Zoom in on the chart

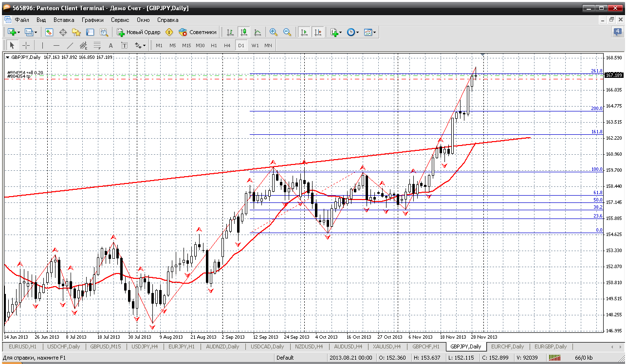coord(274,32)
